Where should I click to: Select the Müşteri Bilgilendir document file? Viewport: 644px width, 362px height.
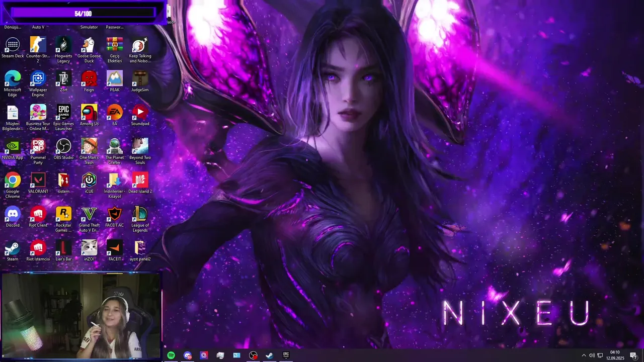[x=13, y=118]
